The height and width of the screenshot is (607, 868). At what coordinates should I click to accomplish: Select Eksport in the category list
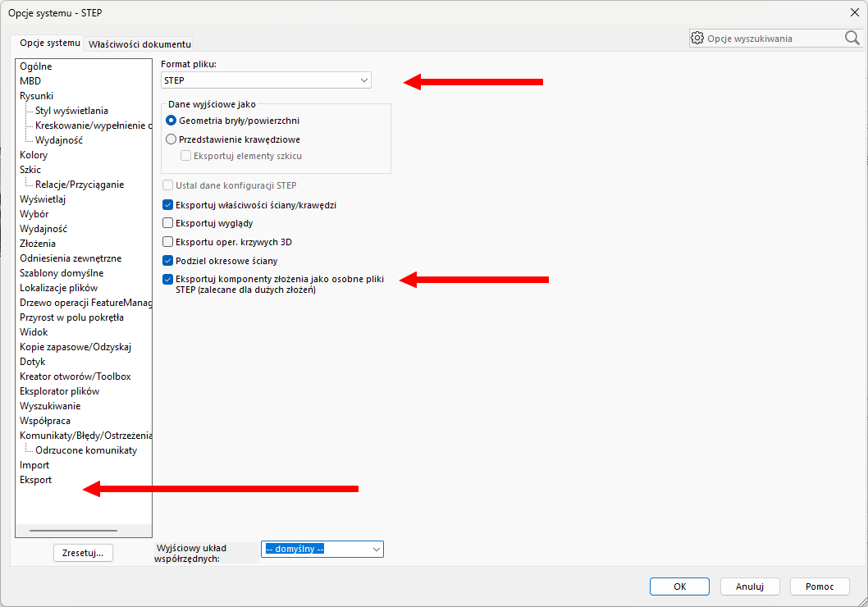point(36,480)
